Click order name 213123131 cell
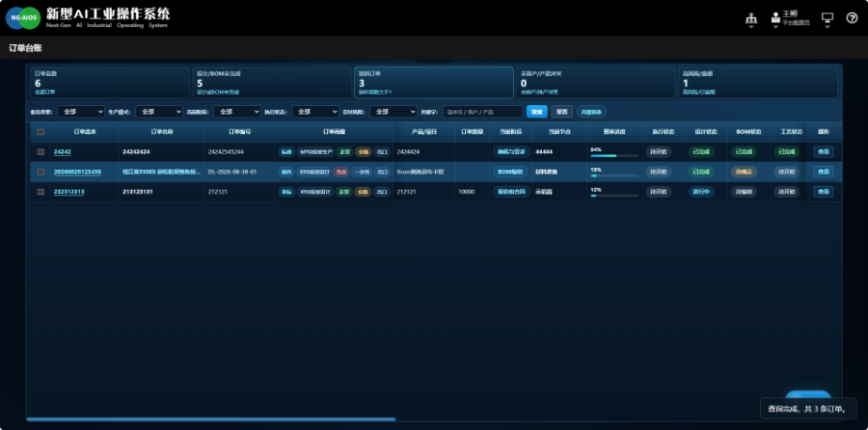Screen dimensions: 868x430 click(x=138, y=192)
